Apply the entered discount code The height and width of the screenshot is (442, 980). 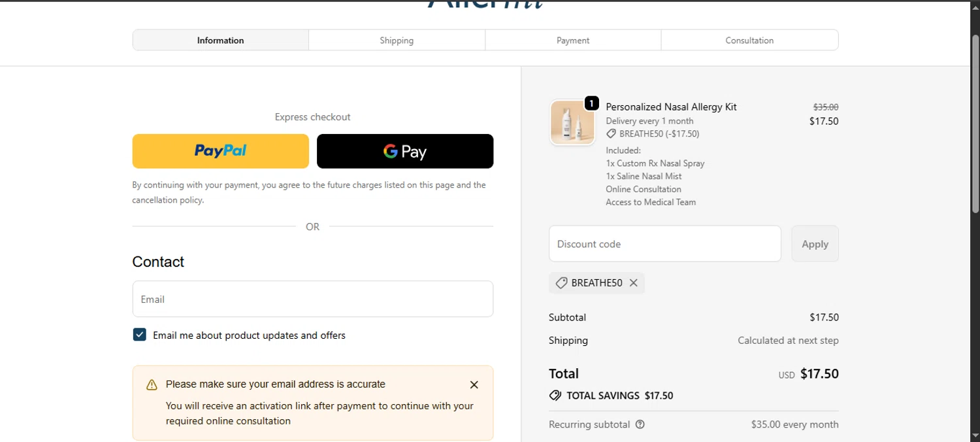(x=815, y=244)
